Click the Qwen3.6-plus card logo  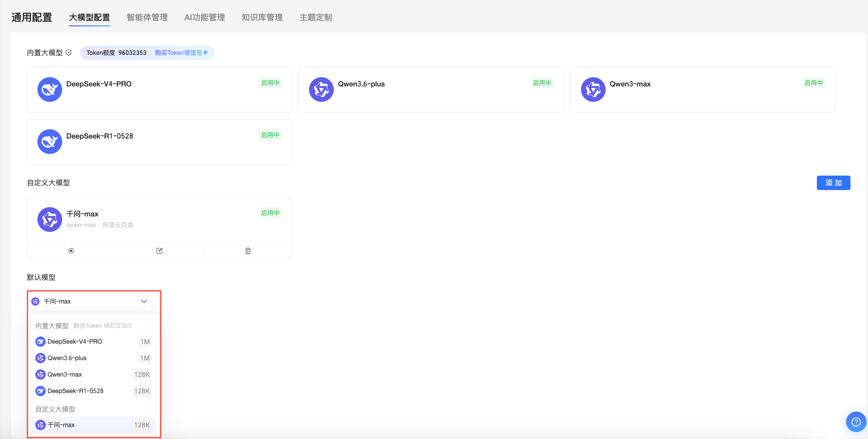(321, 90)
